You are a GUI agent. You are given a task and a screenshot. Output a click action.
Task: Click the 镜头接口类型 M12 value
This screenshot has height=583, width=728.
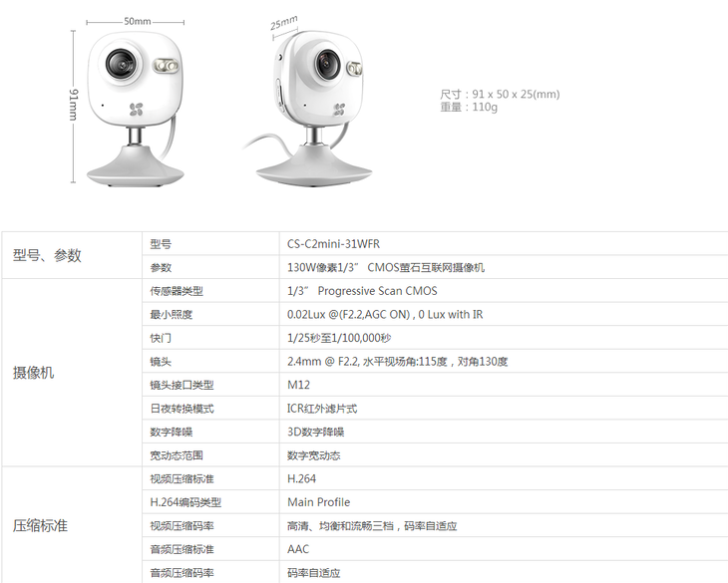point(298,385)
